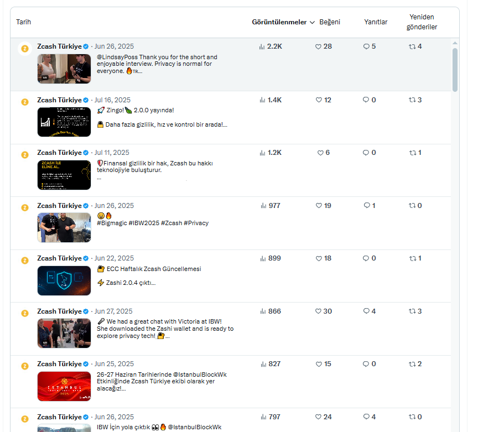Click repost icon on Jun 25 post

pos(412,364)
